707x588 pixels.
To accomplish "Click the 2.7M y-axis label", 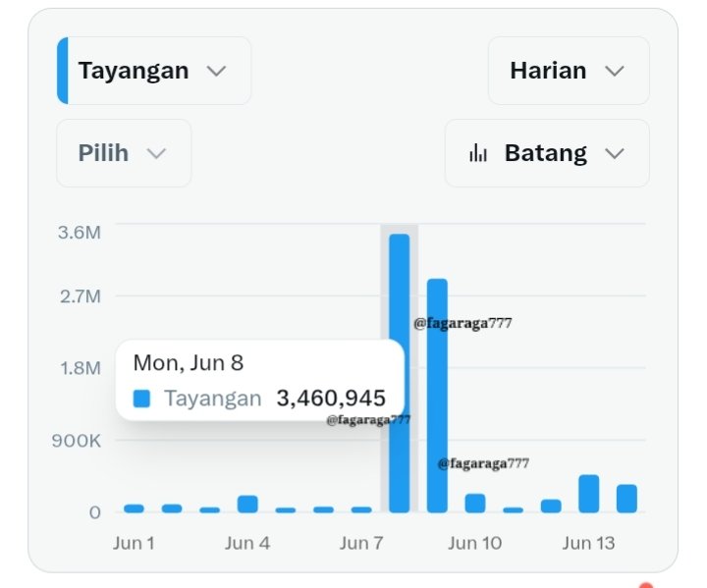I will pos(81,296).
